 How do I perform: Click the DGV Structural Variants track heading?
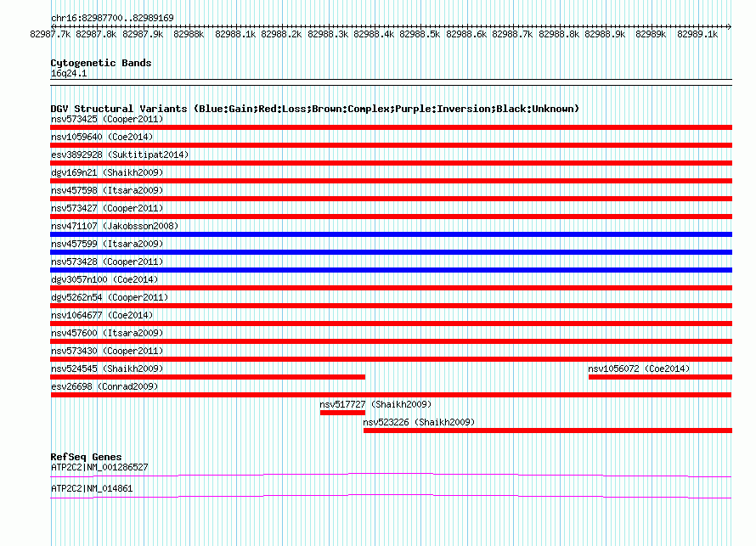pos(315,109)
